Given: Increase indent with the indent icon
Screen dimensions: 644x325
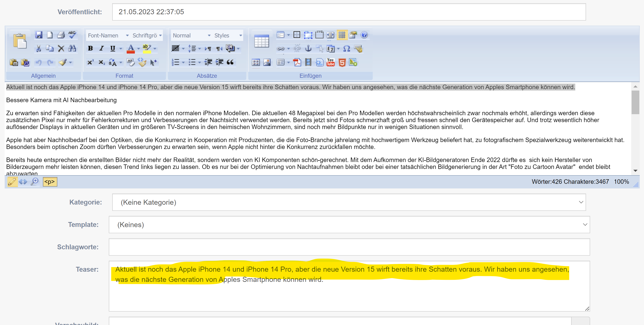Looking at the screenshot, I should [219, 62].
